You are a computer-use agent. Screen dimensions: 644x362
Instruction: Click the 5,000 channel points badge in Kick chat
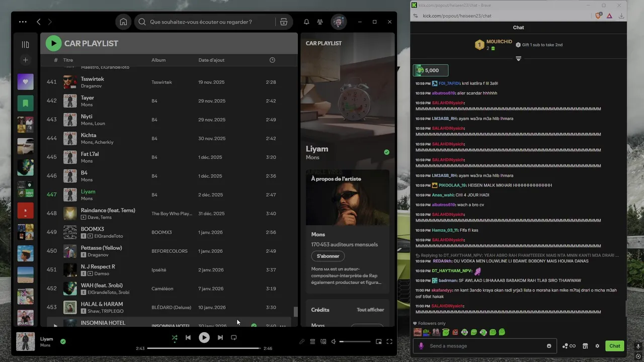431,70
